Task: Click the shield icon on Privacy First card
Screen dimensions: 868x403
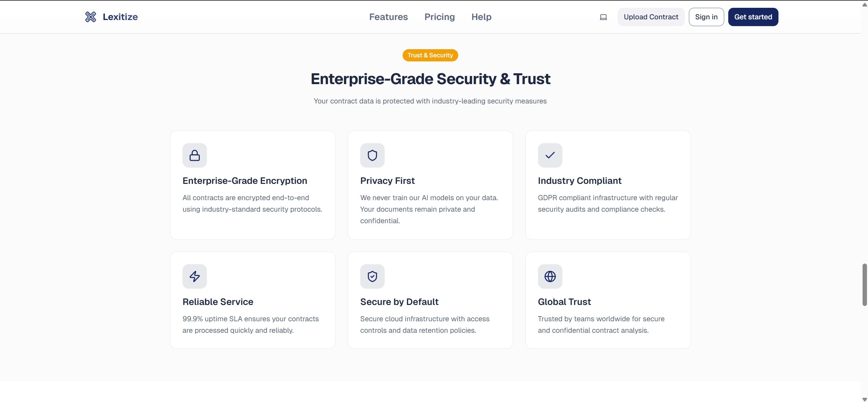Action: coord(372,155)
